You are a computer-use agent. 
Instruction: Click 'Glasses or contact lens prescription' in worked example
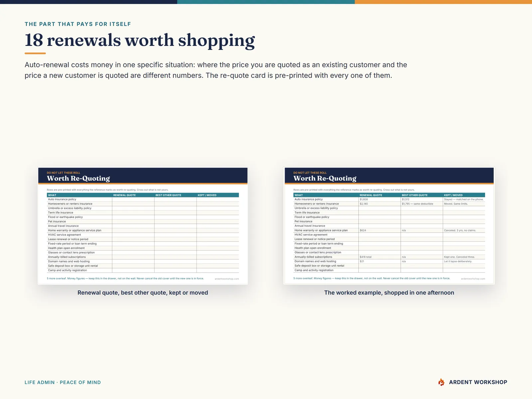coord(318,252)
